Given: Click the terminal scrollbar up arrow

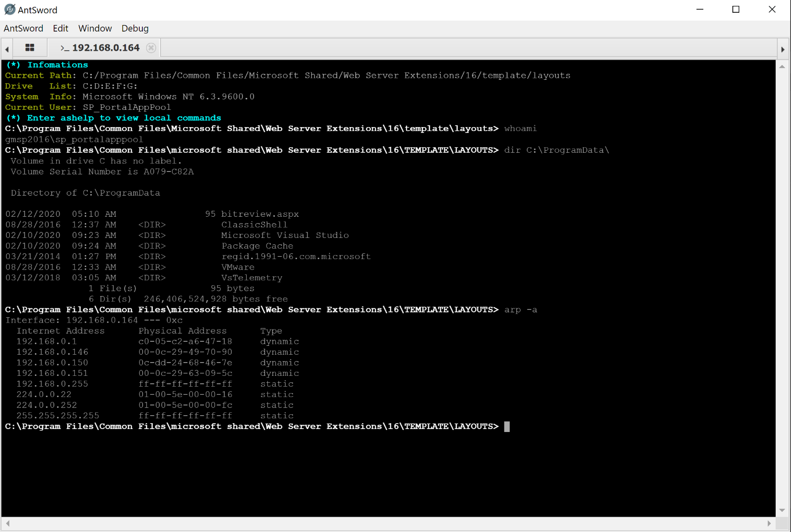Looking at the screenshot, I should pyautogui.click(x=782, y=66).
